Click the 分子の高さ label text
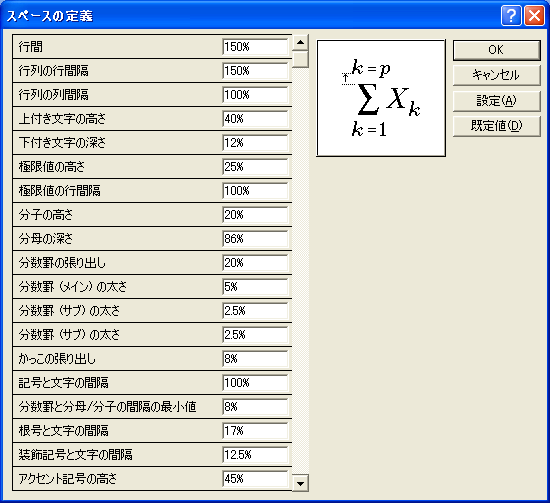Image resolution: width=550 pixels, height=503 pixels. 46,215
